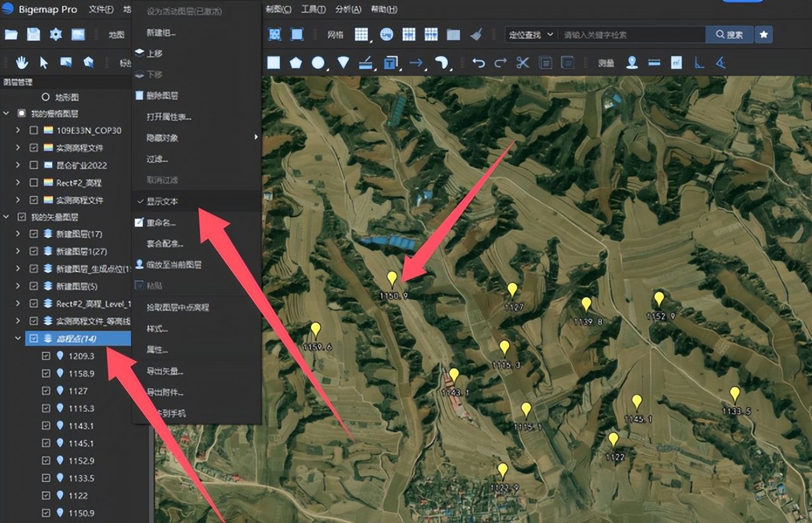This screenshot has height=523, width=812.
Task: Select the pentagon polygon drawing tool
Action: tap(296, 62)
